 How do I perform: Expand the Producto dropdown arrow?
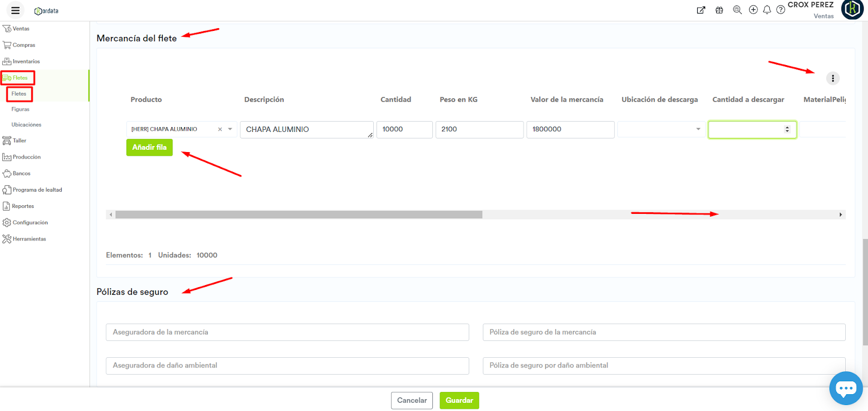(230, 129)
